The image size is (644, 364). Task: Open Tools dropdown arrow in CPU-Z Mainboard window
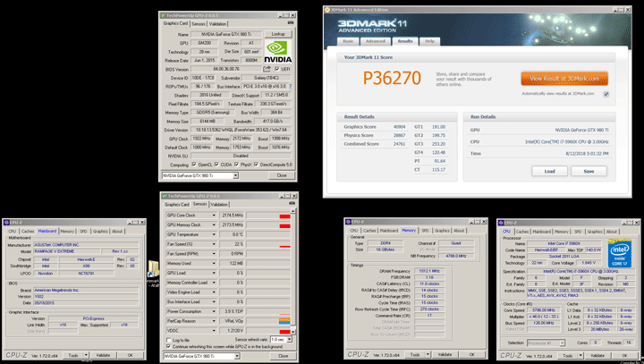click(x=86, y=355)
